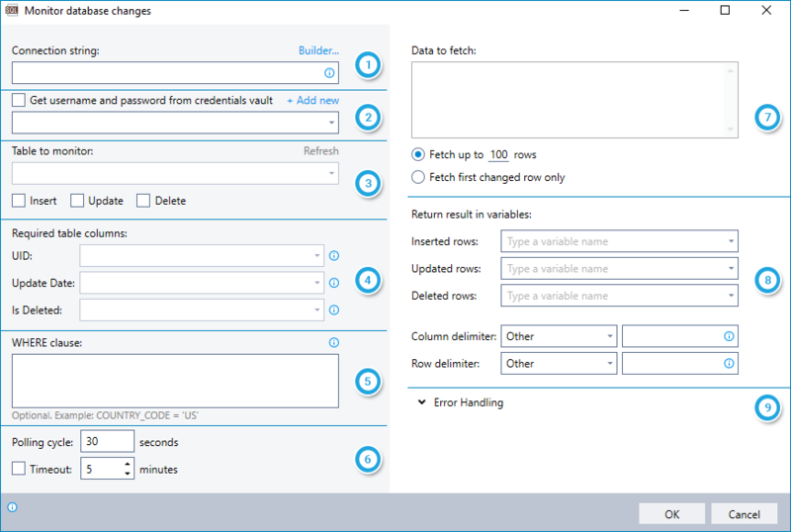The height and width of the screenshot is (532, 791).
Task: Click the info icon inside Connection string field
Action: pos(328,73)
